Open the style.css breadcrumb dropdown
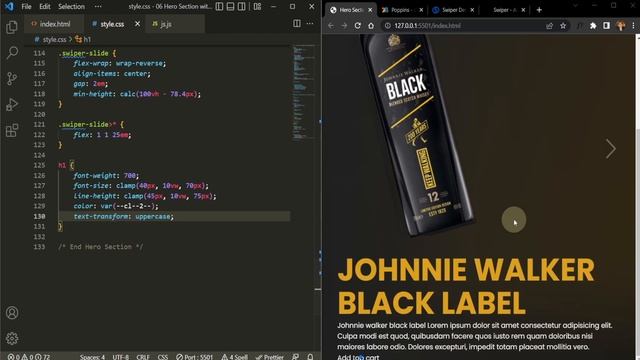The image size is (640, 360). coord(51,40)
